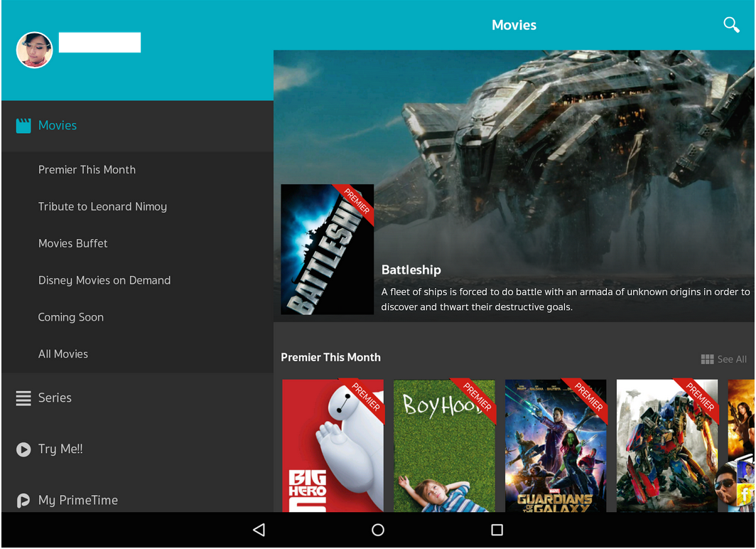Tap the Android home button
The width and height of the screenshot is (756, 549).
(x=378, y=530)
